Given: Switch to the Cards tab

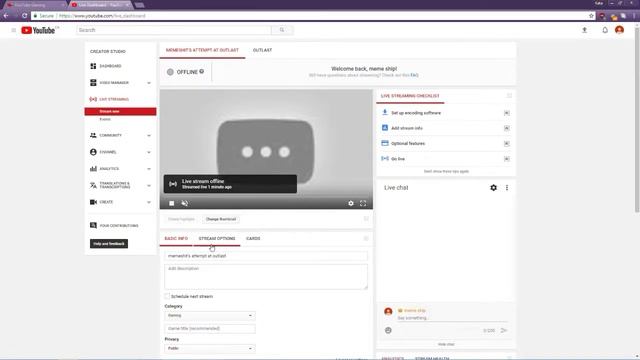Looking at the screenshot, I should click(x=253, y=238).
